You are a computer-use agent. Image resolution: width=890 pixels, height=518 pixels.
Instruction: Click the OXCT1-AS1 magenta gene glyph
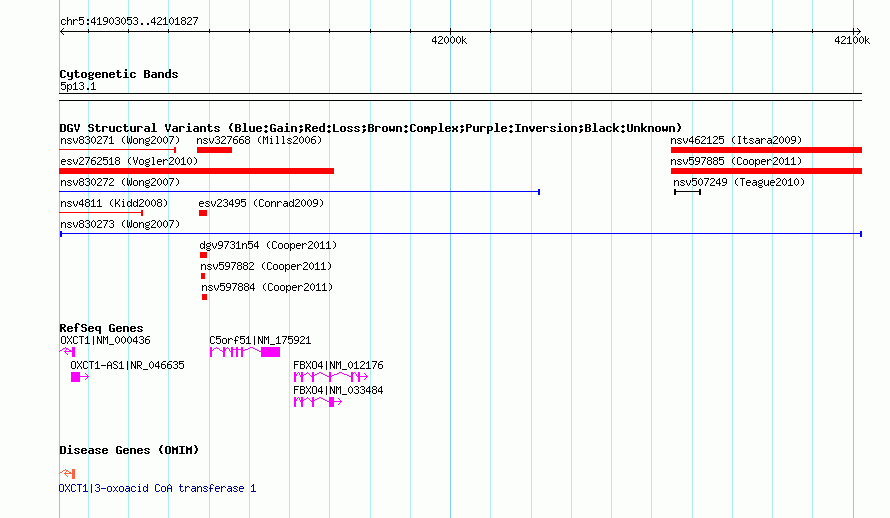point(79,377)
